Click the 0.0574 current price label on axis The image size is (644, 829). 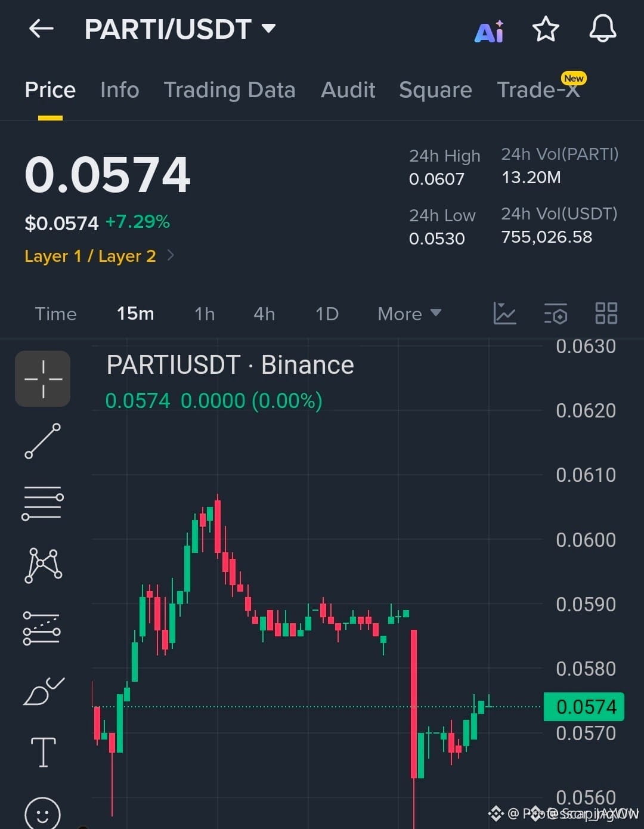pyautogui.click(x=584, y=707)
